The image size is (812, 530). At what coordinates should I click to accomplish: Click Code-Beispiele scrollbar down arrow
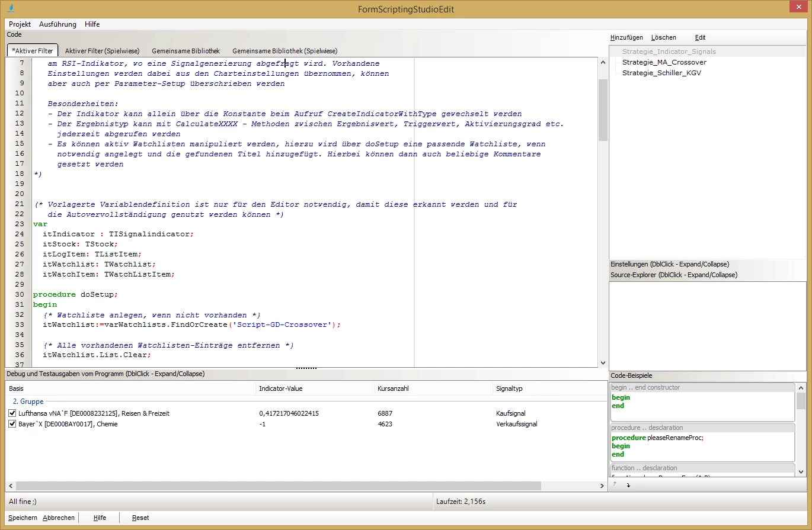(801, 471)
